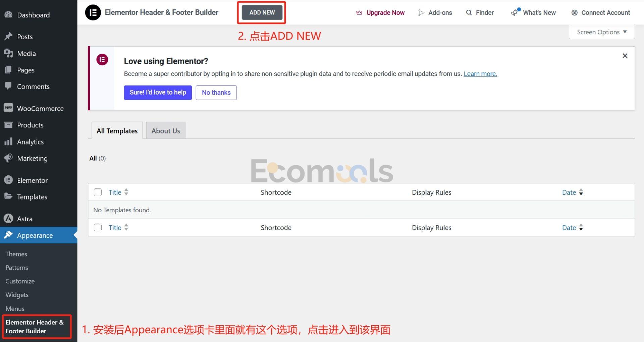Open What's New in the header
The height and width of the screenshot is (342, 644).
(x=539, y=13)
